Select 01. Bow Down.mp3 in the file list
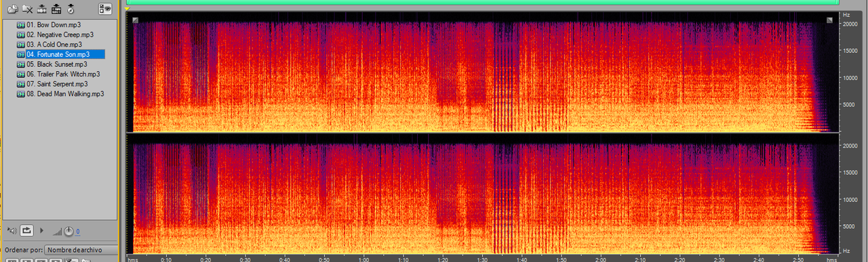868x262 pixels. (x=54, y=24)
